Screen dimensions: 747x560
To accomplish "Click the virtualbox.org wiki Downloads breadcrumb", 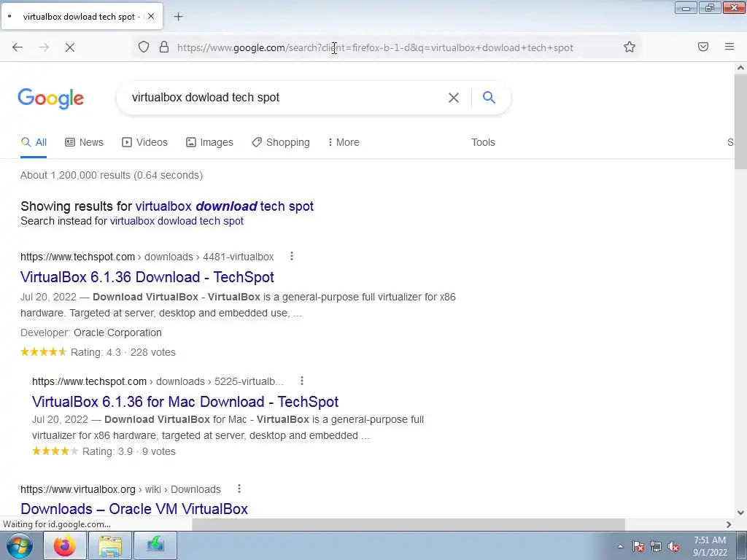I will [120, 489].
